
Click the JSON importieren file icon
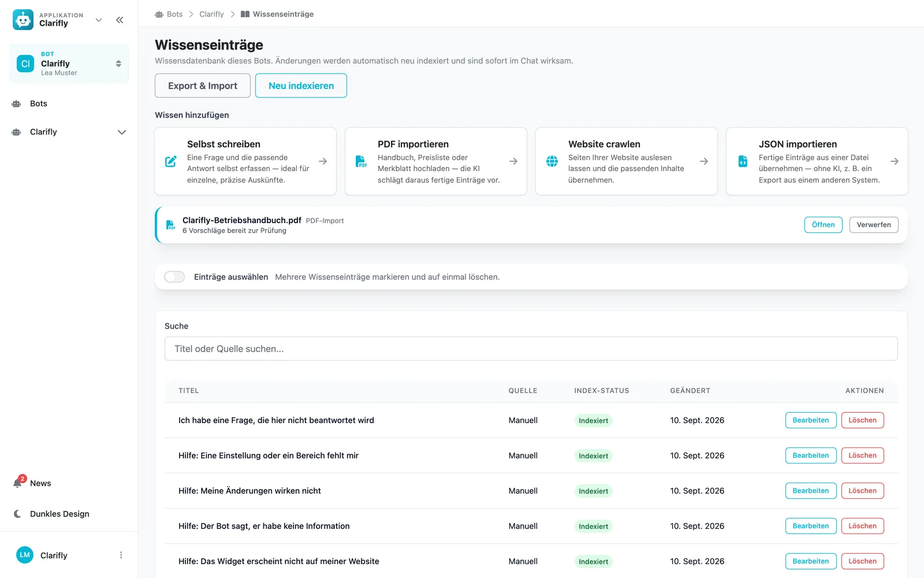pos(743,161)
